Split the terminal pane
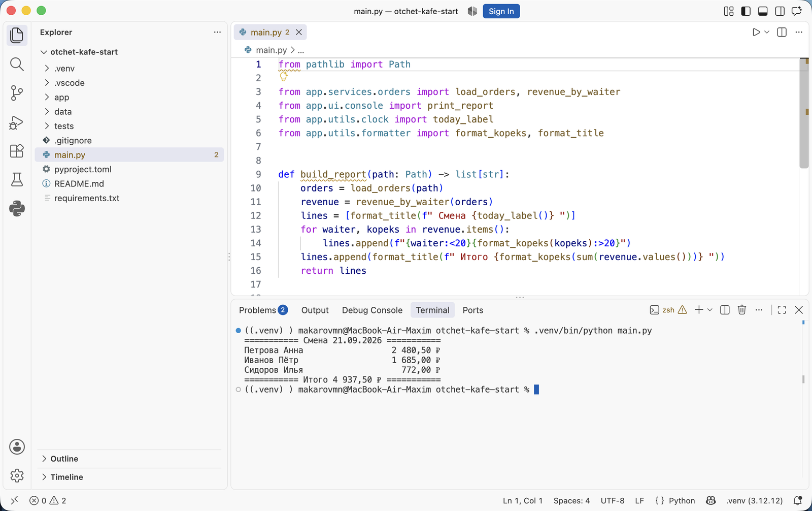This screenshot has height=511, width=812. click(x=725, y=310)
